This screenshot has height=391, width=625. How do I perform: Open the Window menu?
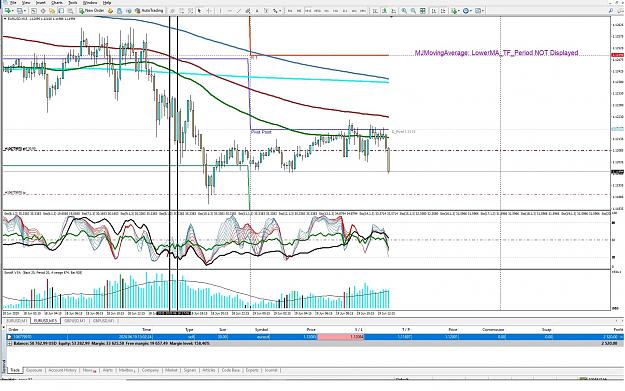point(90,3)
